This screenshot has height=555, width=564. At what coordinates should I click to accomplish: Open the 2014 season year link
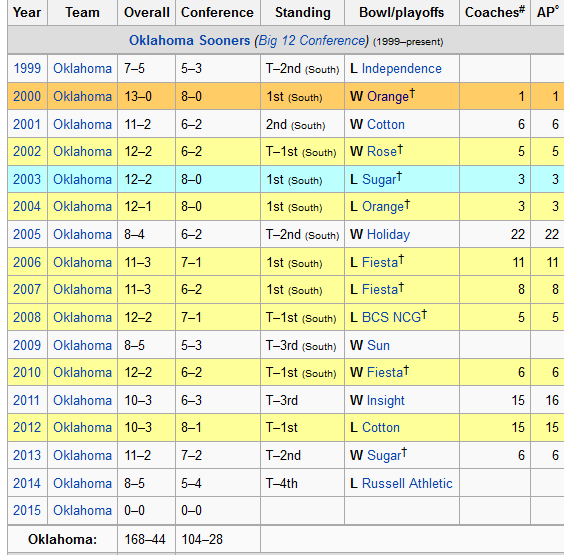pos(27,484)
